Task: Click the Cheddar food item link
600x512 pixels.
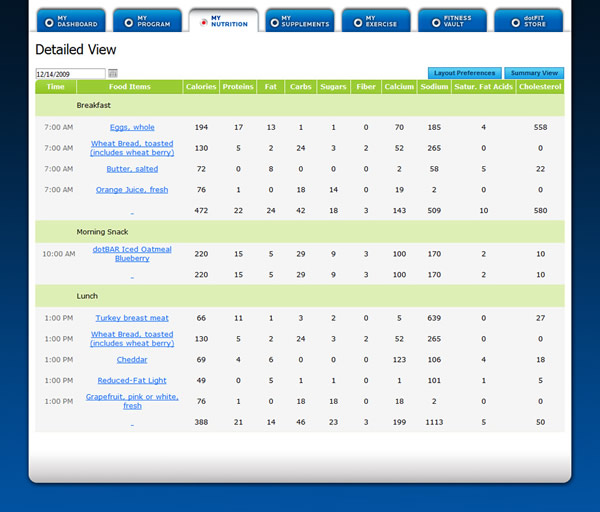Action: click(x=132, y=359)
